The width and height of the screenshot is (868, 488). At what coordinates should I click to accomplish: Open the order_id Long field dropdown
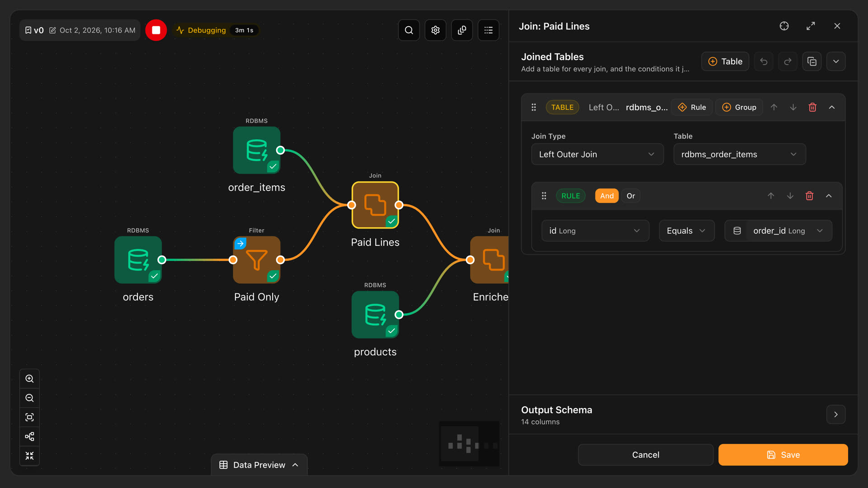pos(778,231)
